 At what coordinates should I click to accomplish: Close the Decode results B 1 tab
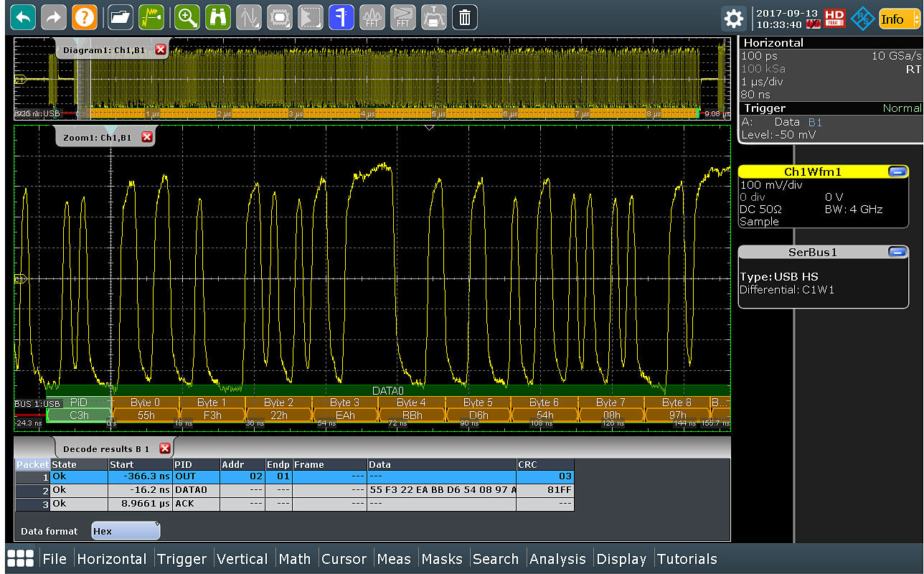pyautogui.click(x=165, y=448)
